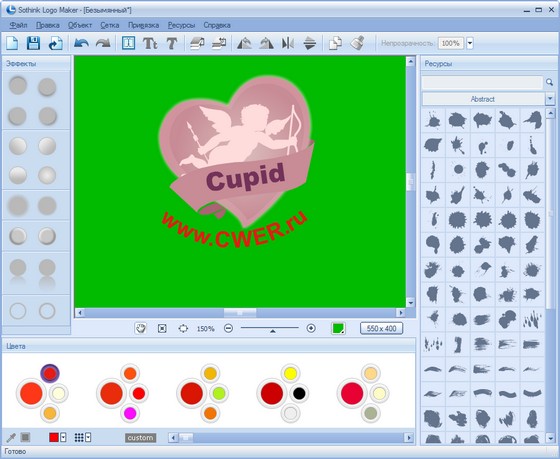Viewport: 560px width, 459px height.
Task: Open the opacity percentage dropdown
Action: coord(470,43)
